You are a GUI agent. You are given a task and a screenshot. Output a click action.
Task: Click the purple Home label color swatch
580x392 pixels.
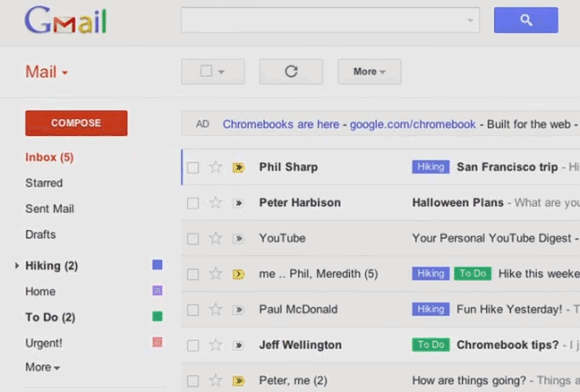[x=157, y=291]
